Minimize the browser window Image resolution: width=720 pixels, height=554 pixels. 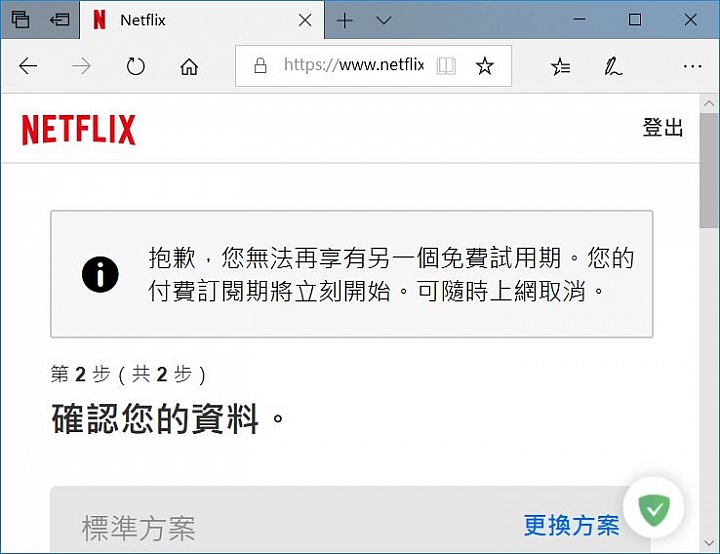[579, 20]
